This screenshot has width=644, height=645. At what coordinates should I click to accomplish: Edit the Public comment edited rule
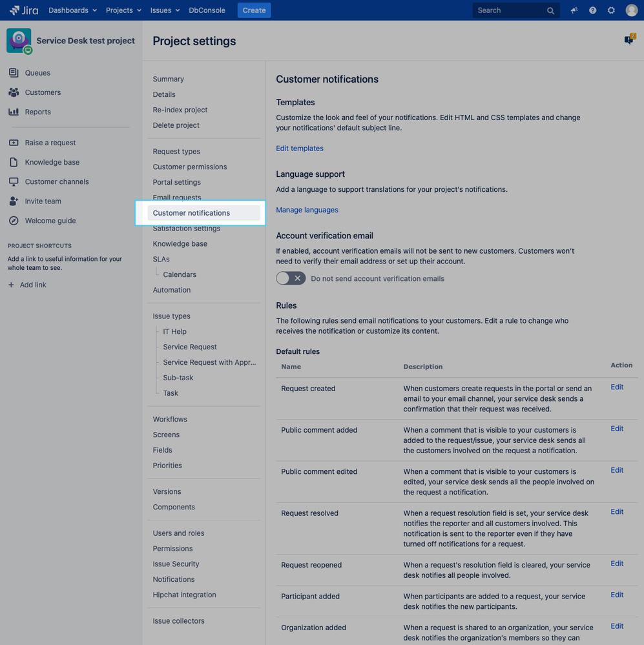click(x=617, y=470)
